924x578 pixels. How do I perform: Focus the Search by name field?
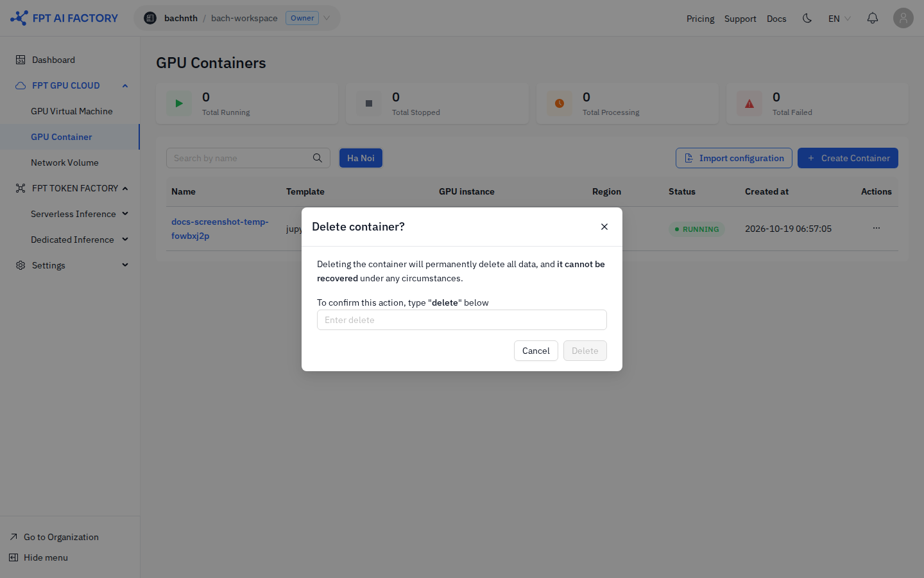[248, 158]
